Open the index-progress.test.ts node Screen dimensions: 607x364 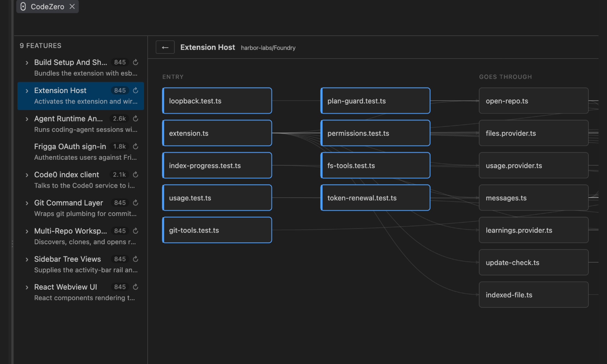(x=217, y=165)
